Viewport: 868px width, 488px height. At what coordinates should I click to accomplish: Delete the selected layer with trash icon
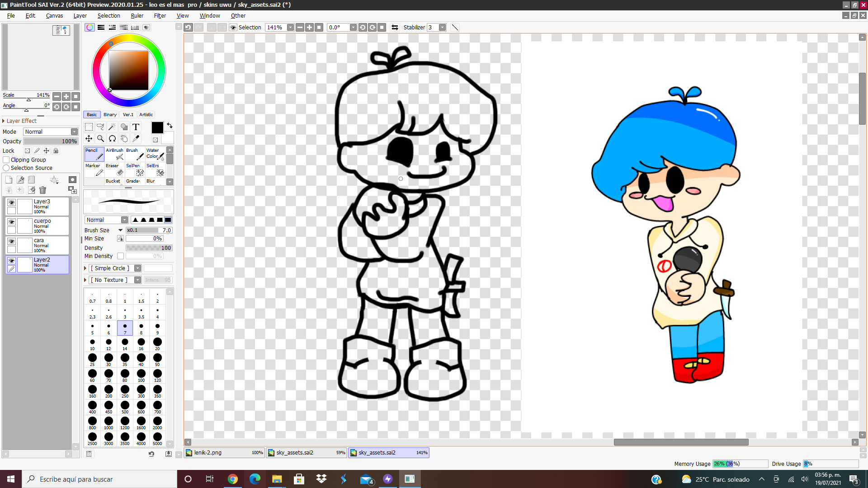[42, 190]
